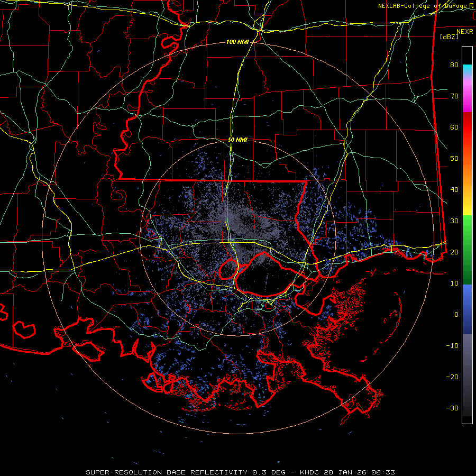The height and width of the screenshot is (476, 476).
Task: Click the -10 value on the dBZ scale
Action: (452, 346)
